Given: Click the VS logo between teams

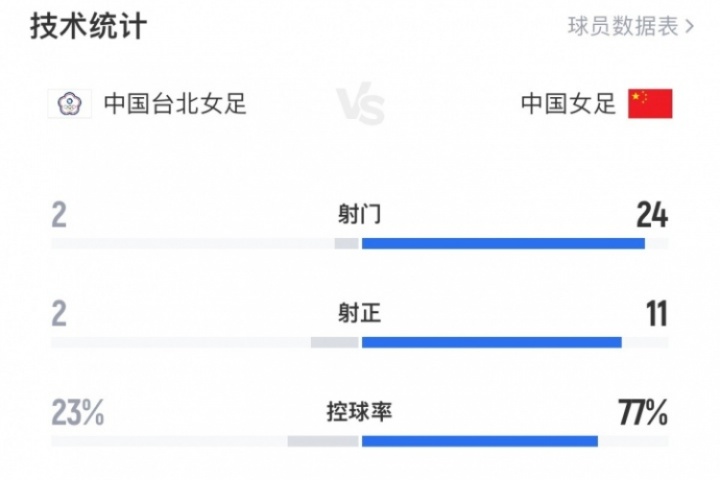Looking at the screenshot, I should [360, 104].
